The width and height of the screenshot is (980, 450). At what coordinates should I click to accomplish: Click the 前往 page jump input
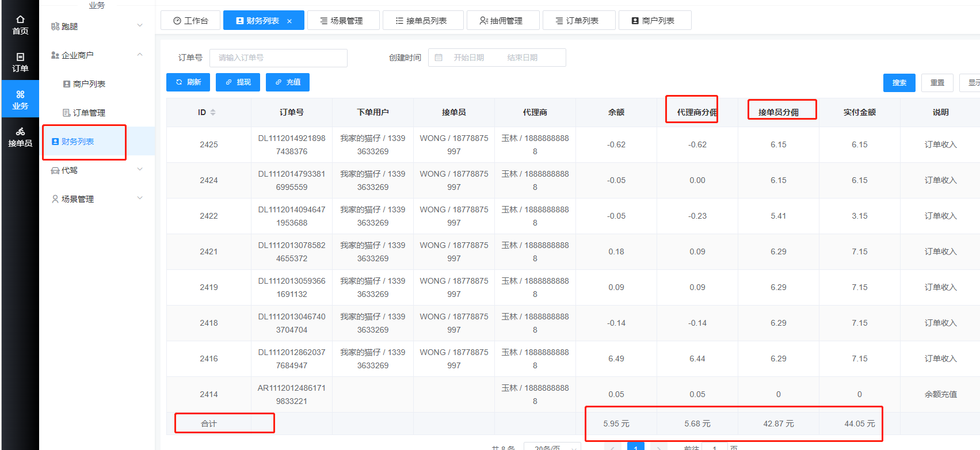click(715, 447)
